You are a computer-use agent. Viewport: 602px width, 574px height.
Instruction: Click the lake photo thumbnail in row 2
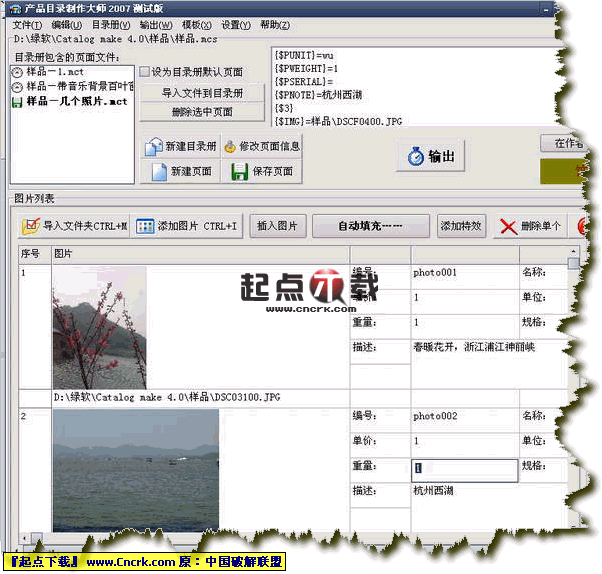(x=136, y=470)
